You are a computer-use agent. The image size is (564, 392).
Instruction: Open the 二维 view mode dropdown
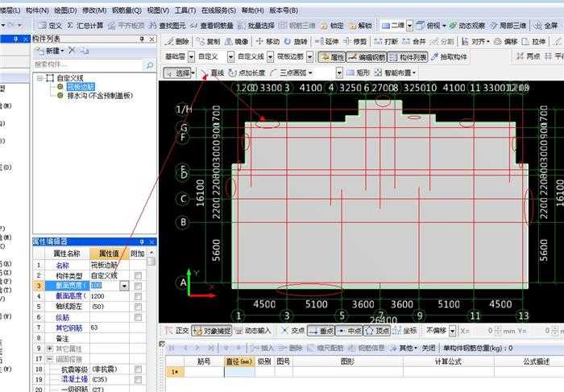click(x=409, y=26)
